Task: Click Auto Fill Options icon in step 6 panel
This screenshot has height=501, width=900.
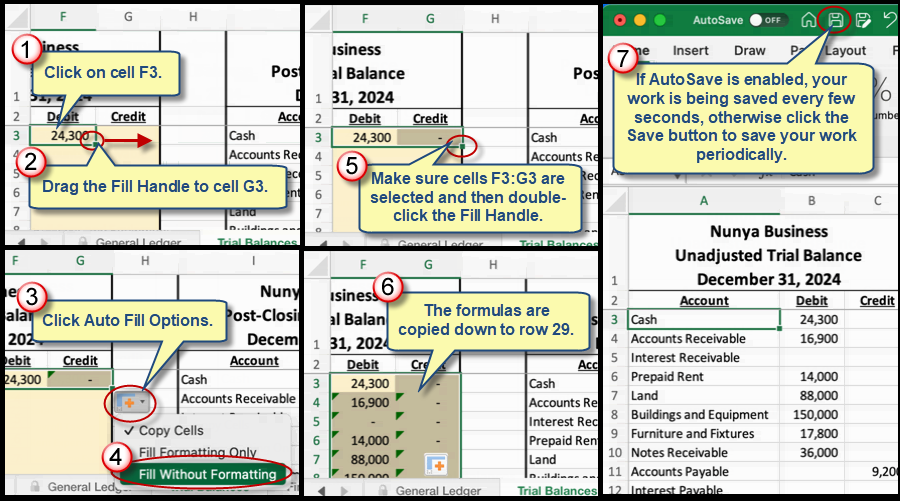Action: click(436, 464)
